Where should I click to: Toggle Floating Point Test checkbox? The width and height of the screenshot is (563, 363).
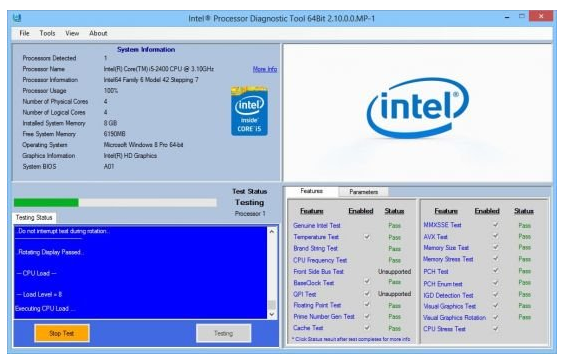tap(367, 304)
